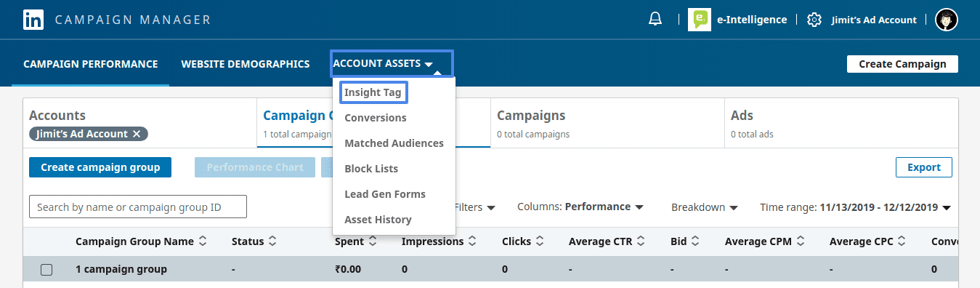Click the Create Campaign button
This screenshot has height=288, width=980.
point(902,64)
